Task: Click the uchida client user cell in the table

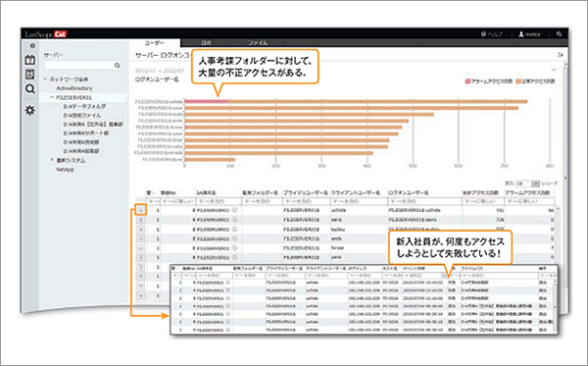Action: click(358, 210)
